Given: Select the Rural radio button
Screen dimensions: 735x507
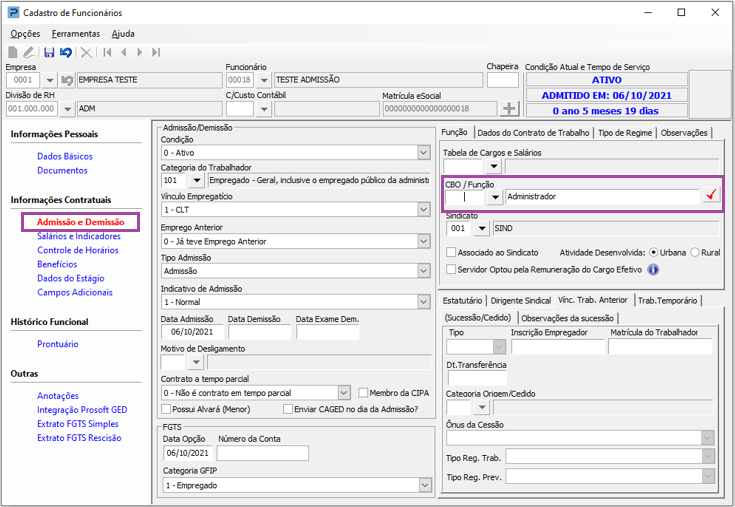Looking at the screenshot, I should (695, 253).
